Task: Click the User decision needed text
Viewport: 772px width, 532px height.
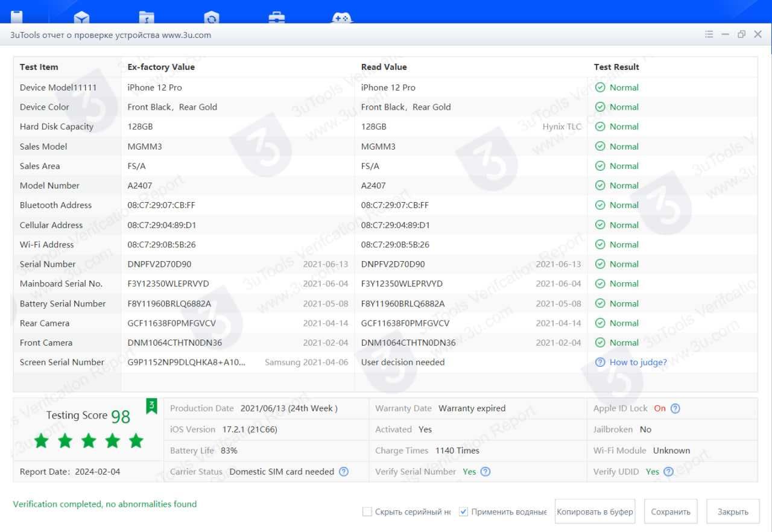Action: 403,363
